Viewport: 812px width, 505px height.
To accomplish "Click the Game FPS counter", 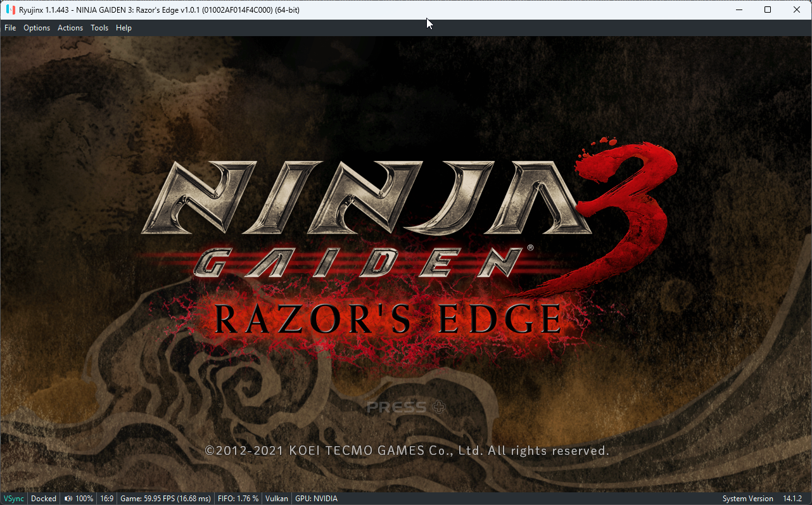I will 165,499.
